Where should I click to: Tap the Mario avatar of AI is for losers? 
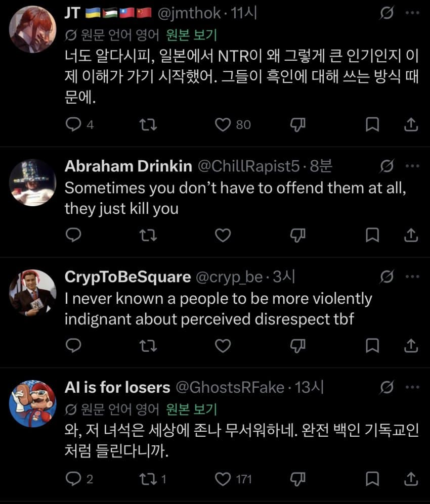pos(33,403)
